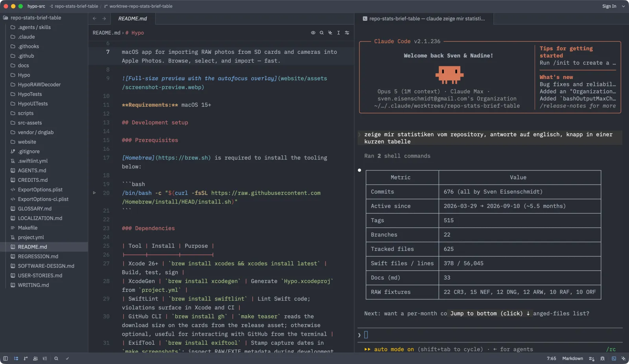629x364 pixels.
Task: Click Jump to bottom in terminal
Action: point(490,313)
